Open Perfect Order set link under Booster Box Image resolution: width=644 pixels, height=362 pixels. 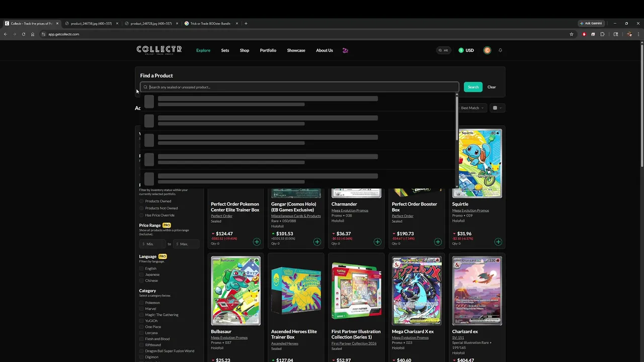[x=403, y=216]
